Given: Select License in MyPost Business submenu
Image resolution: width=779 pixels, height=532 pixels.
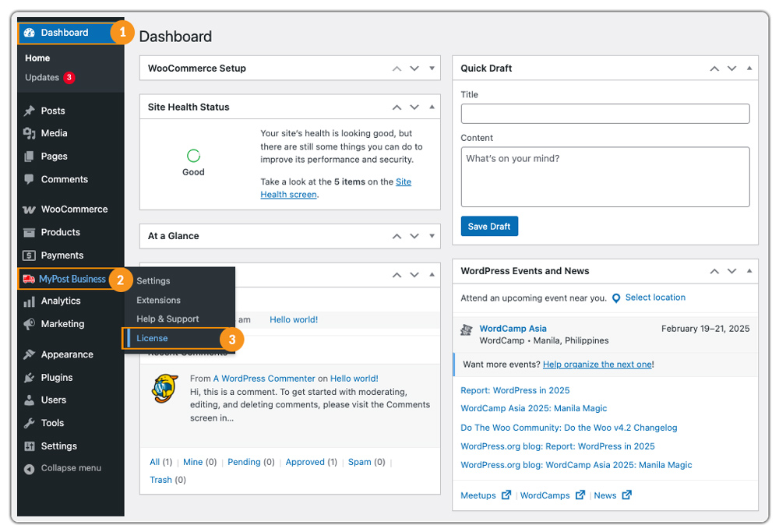Looking at the screenshot, I should click(x=152, y=338).
